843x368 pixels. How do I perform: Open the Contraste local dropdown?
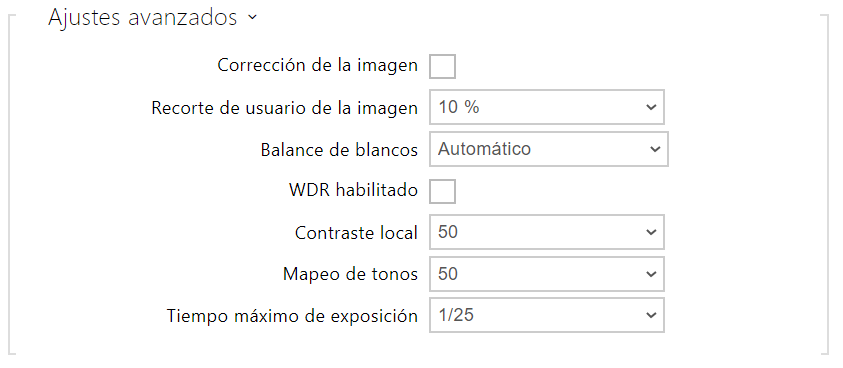(x=547, y=232)
